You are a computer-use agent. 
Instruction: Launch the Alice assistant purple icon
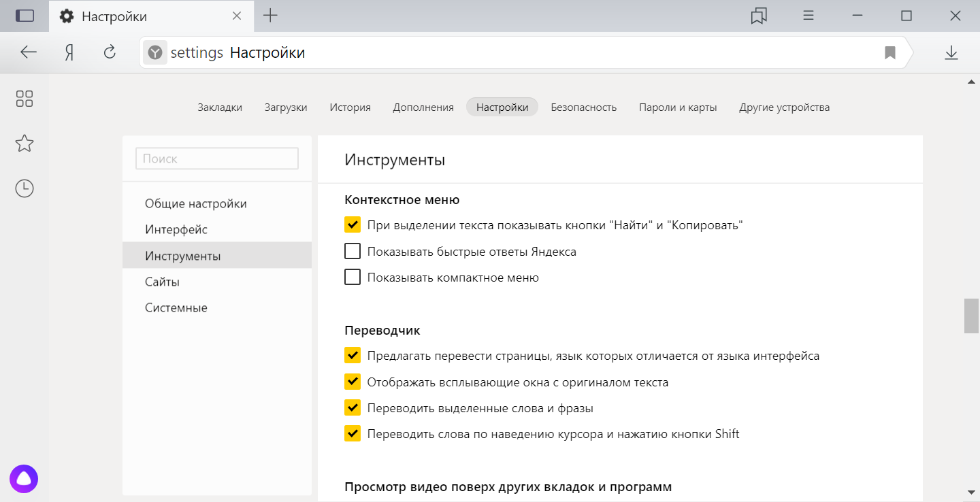coord(24,478)
